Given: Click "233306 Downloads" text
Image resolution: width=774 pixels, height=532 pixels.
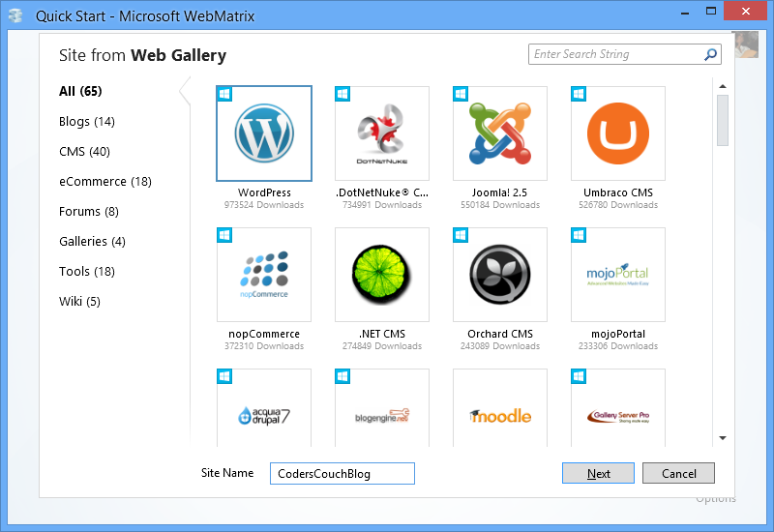Looking at the screenshot, I should pos(618,346).
